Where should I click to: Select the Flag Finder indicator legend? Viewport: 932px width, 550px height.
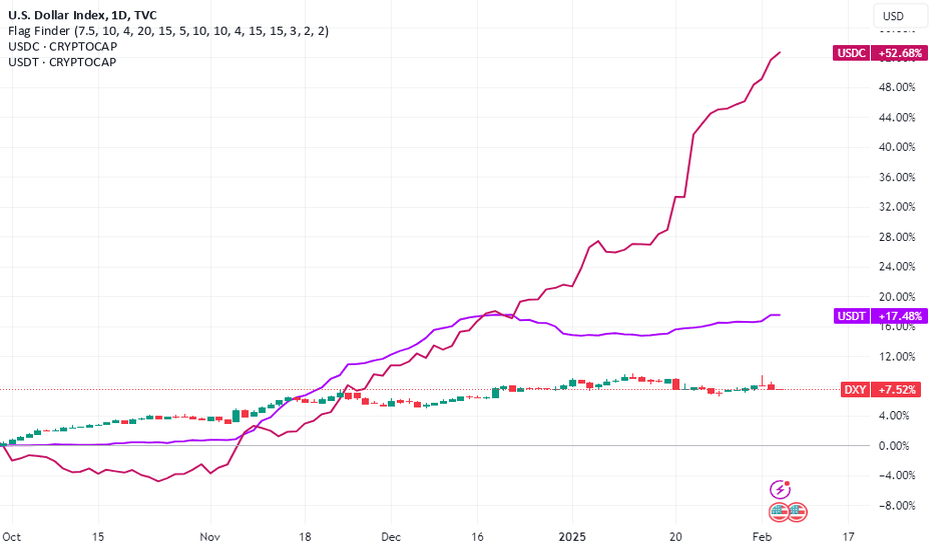pyautogui.click(x=168, y=31)
